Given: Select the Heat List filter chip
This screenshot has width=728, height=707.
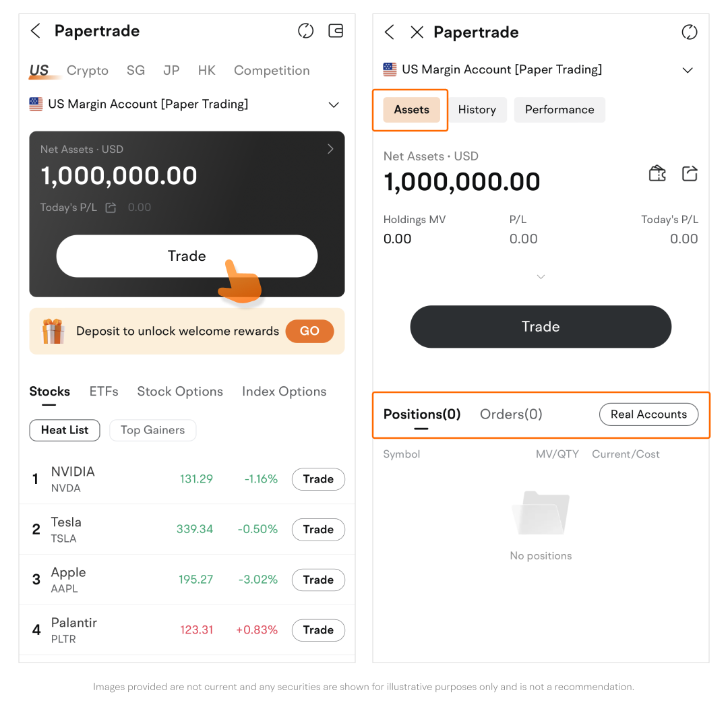Looking at the screenshot, I should pyautogui.click(x=65, y=430).
